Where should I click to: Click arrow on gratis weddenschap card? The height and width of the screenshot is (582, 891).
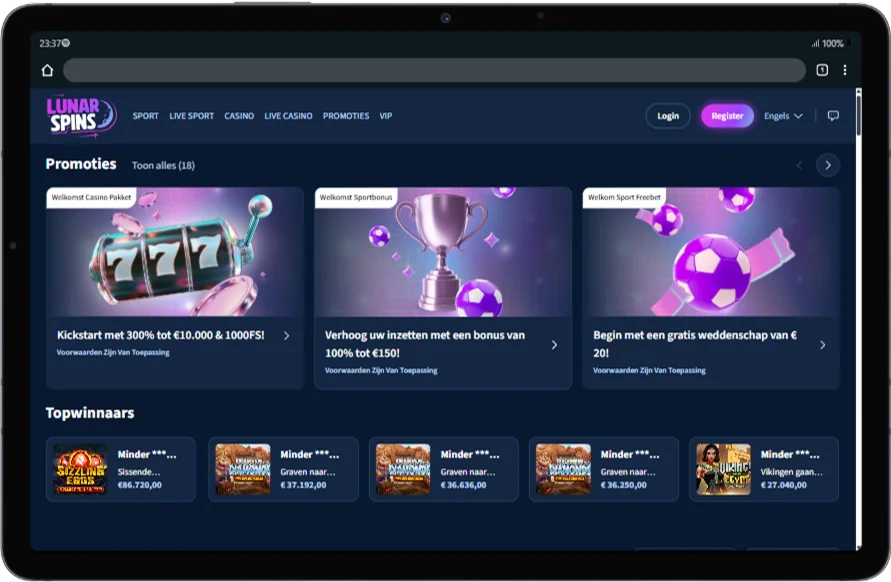822,345
